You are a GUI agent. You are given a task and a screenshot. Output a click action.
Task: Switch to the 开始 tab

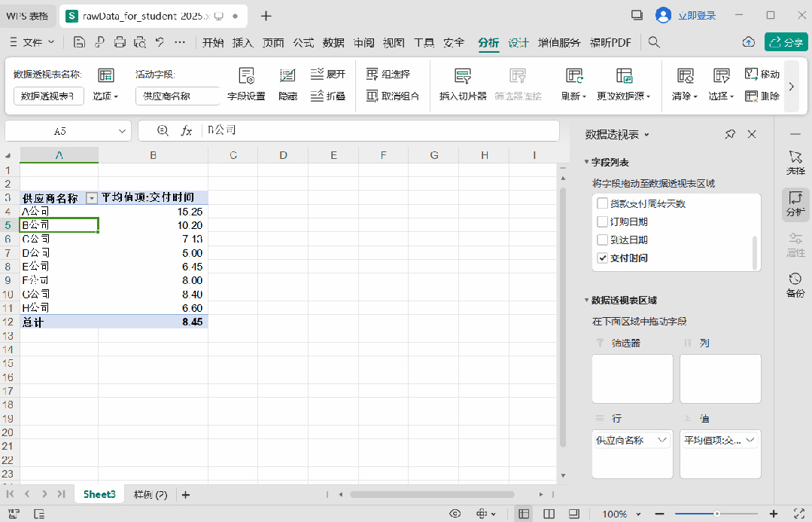[213, 42]
